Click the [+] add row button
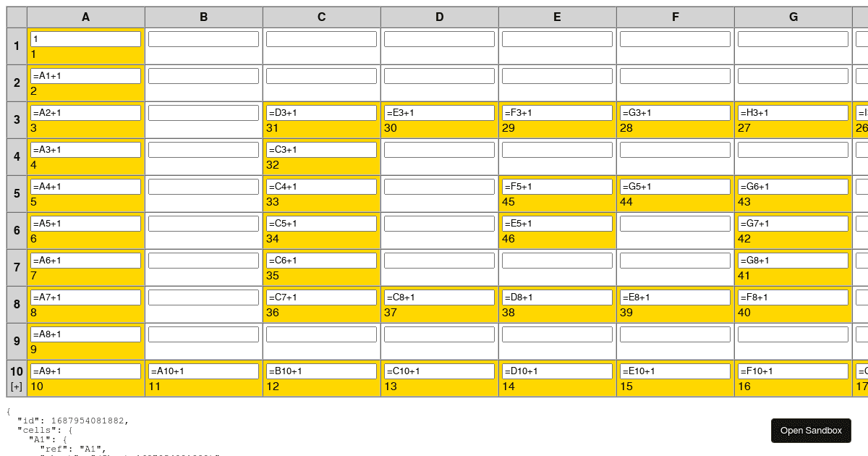 (x=16, y=387)
